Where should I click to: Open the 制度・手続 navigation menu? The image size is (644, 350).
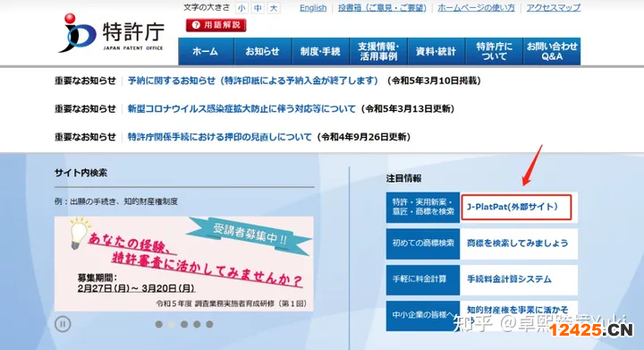(x=320, y=51)
